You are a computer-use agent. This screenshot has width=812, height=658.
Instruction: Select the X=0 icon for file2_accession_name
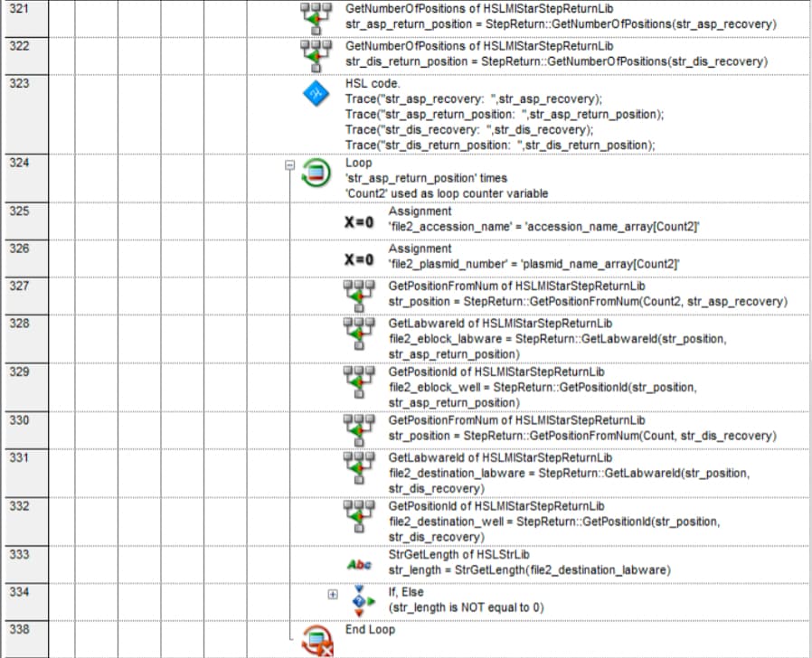click(359, 222)
